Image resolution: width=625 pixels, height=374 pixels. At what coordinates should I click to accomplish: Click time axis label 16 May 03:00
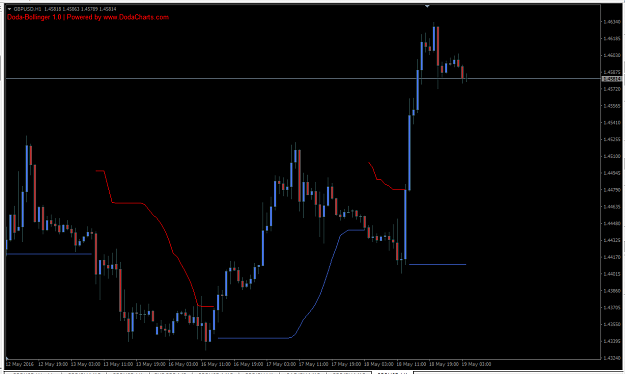click(183, 364)
